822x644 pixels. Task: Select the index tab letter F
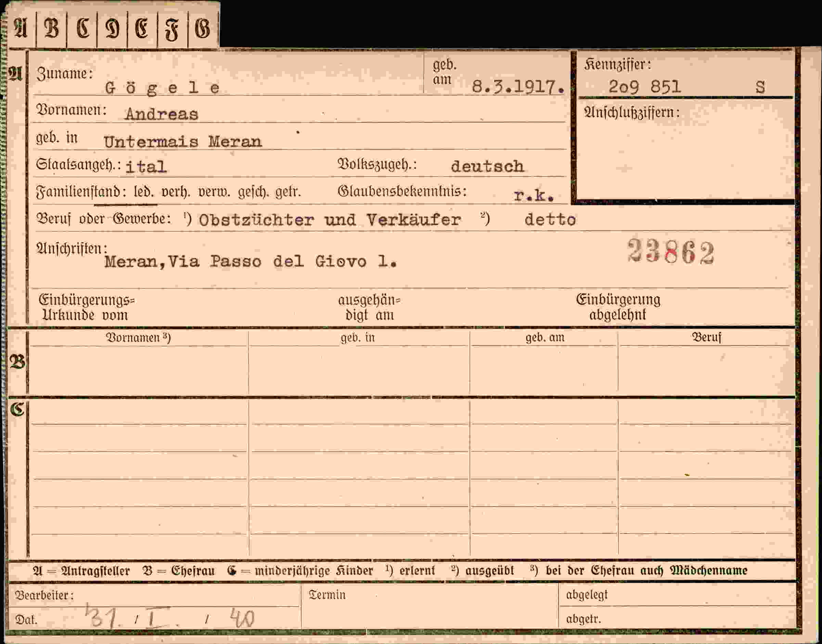[x=172, y=30]
